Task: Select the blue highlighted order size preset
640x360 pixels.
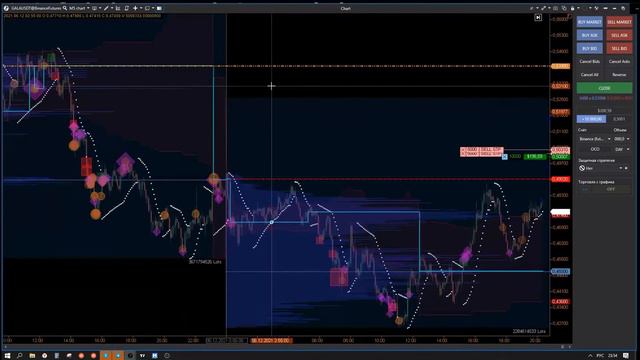Action: (591, 119)
